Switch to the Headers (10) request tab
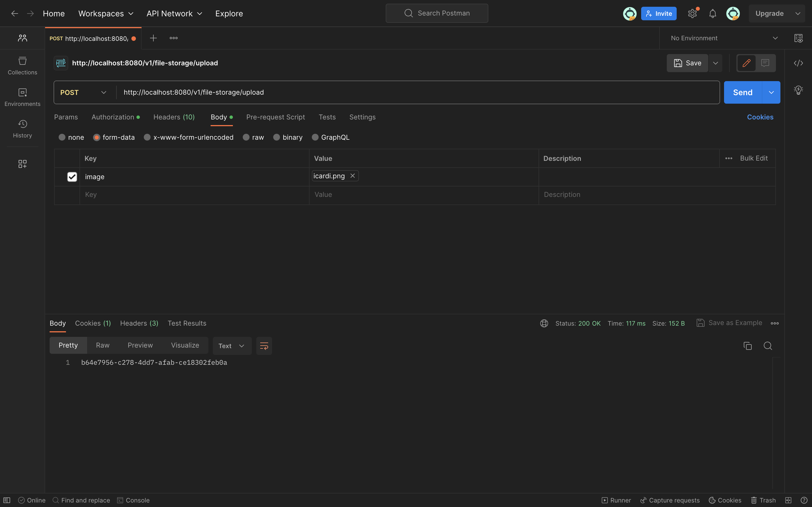The width and height of the screenshot is (812, 507). 174,117
